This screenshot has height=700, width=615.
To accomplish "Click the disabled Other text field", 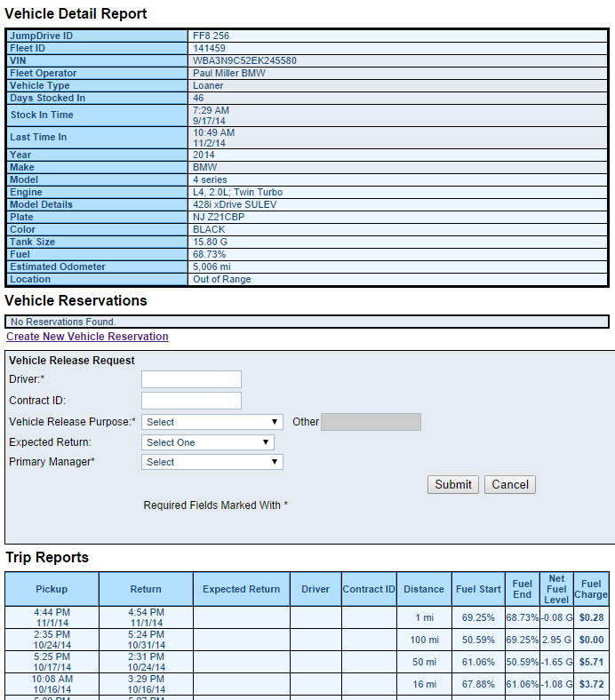I will pyautogui.click(x=371, y=422).
